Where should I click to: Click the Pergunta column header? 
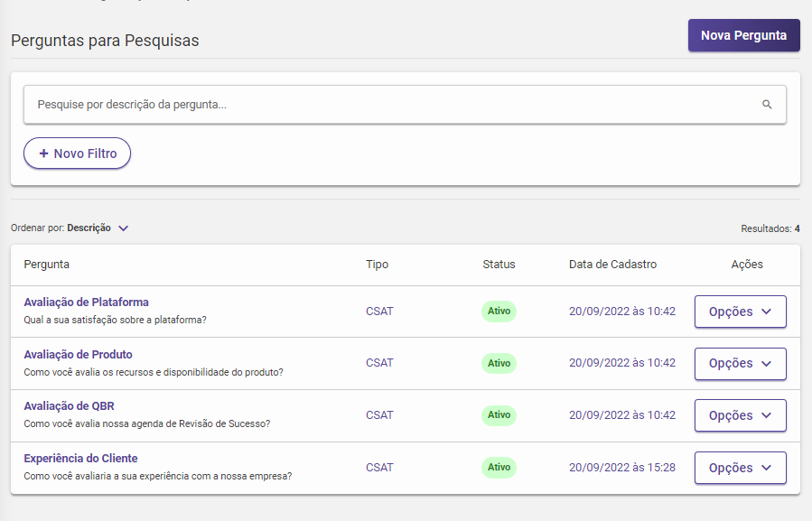point(47,265)
